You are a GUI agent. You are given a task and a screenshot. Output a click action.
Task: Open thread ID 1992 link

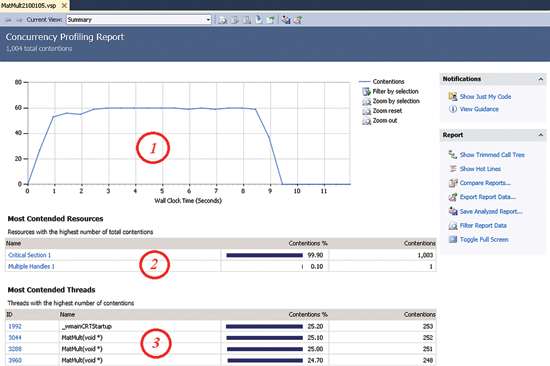pyautogui.click(x=15, y=326)
